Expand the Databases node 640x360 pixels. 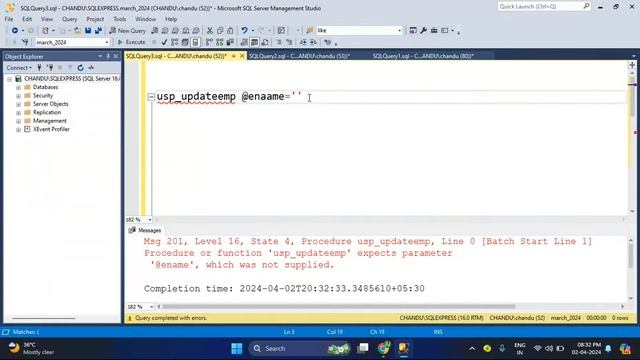[18, 87]
